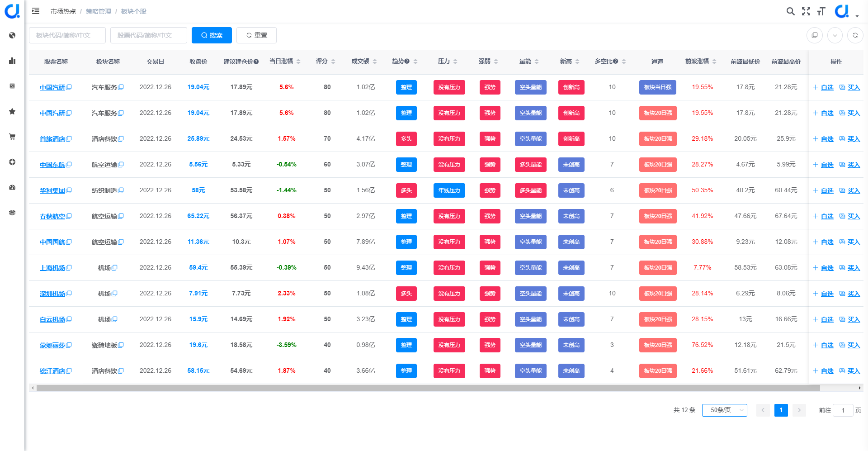Screen dimensions: 868x451
Task: Open stock link 中国东航
Action: pos(52,165)
